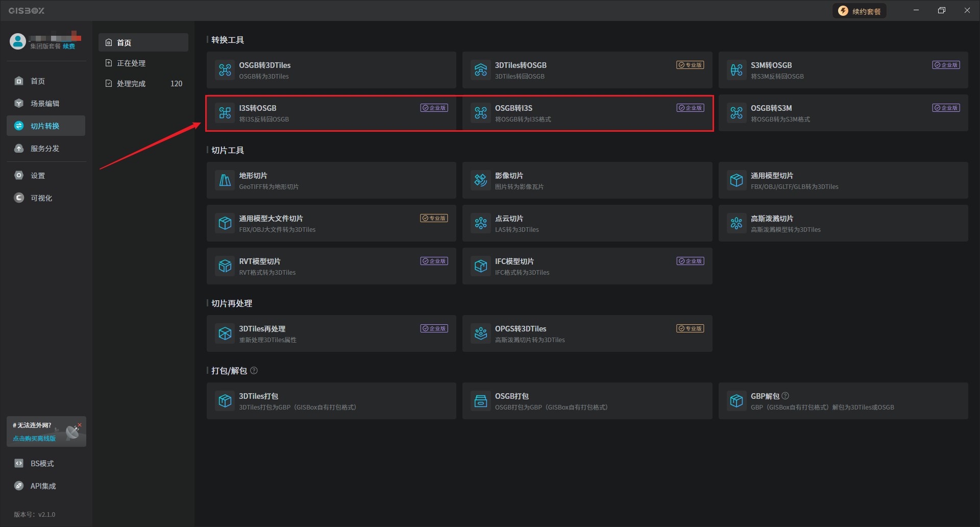The image size is (980, 527).
Task: Open the 通用模型切片 tool card
Action: [843, 180]
